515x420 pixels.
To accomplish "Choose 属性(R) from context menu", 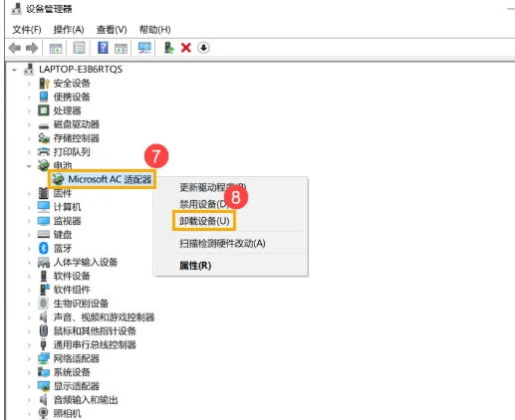I will pyautogui.click(x=195, y=266).
